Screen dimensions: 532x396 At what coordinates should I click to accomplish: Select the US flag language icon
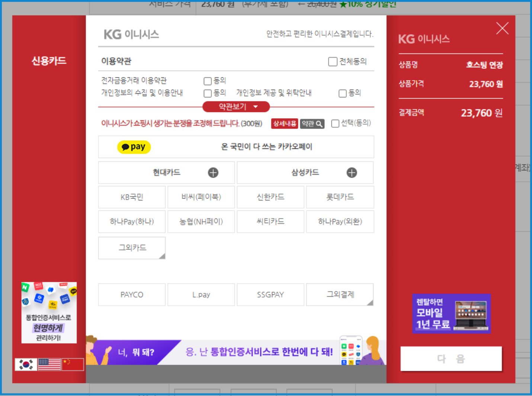[49, 364]
